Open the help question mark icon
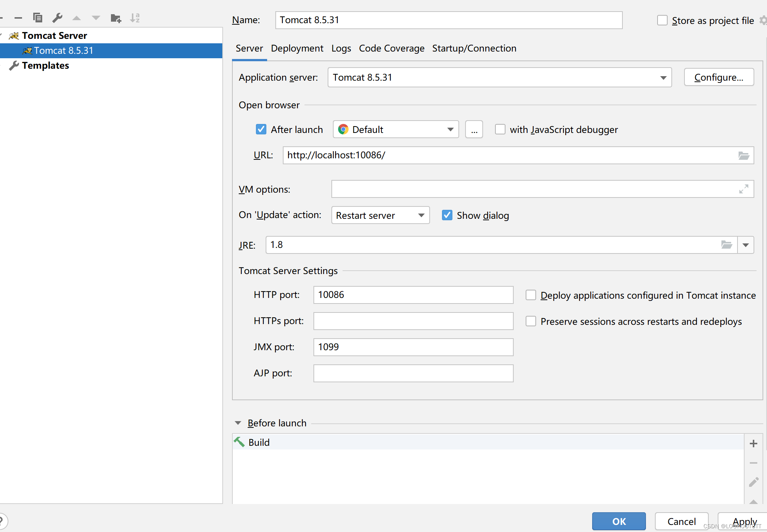The image size is (767, 532). click(1, 521)
